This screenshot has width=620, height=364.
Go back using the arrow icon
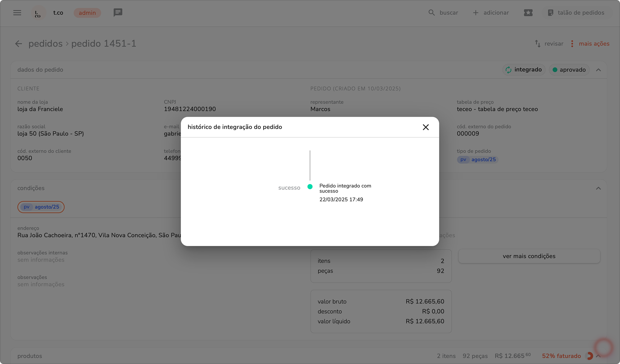(x=18, y=44)
